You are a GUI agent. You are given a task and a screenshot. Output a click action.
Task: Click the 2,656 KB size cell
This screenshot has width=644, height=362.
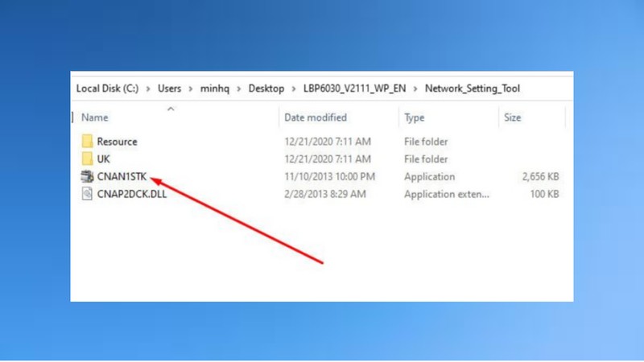tap(540, 176)
